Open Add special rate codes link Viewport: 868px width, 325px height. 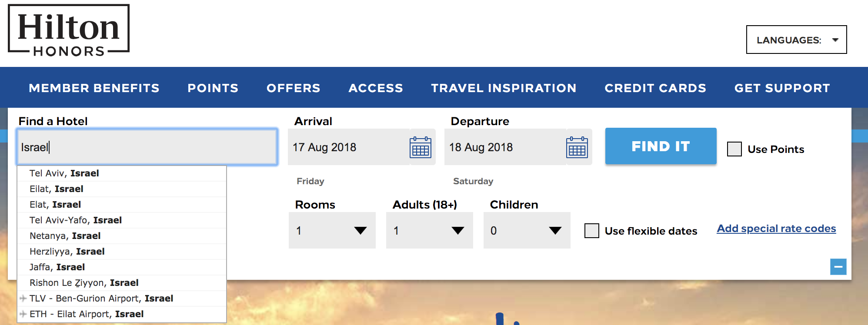(776, 229)
